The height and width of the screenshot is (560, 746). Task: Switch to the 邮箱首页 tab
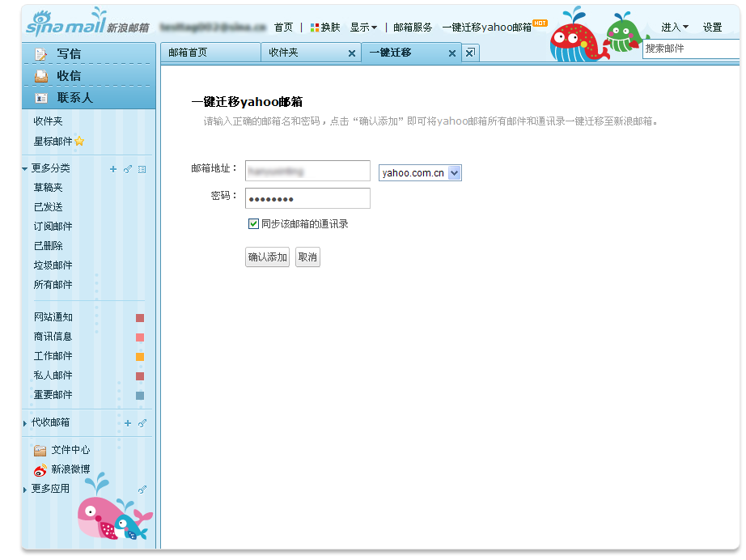coord(210,53)
